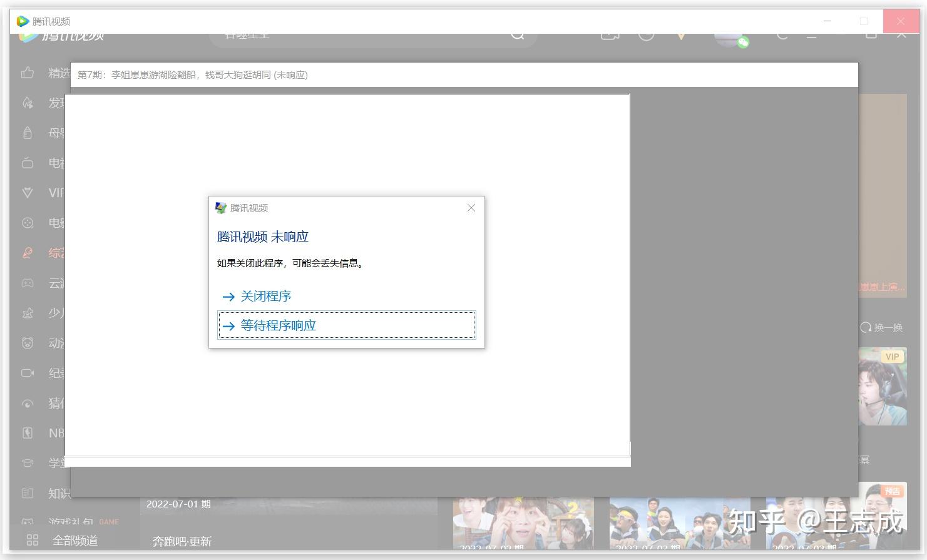Select the TV icon for 电视剧 channel

pos(28,163)
